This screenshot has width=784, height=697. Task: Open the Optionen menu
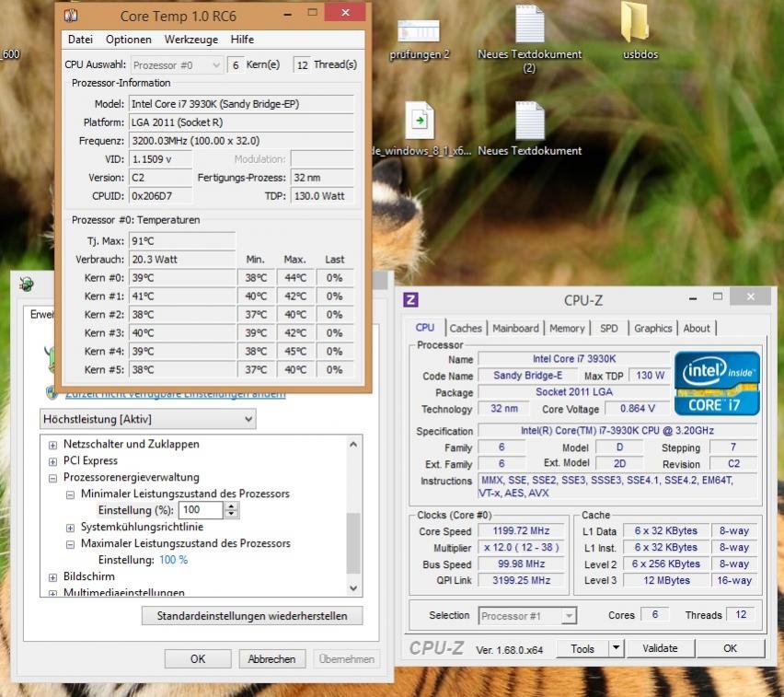click(129, 40)
